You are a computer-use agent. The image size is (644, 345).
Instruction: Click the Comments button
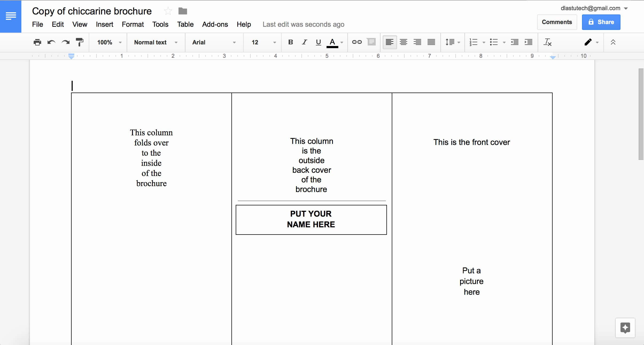[x=557, y=22]
